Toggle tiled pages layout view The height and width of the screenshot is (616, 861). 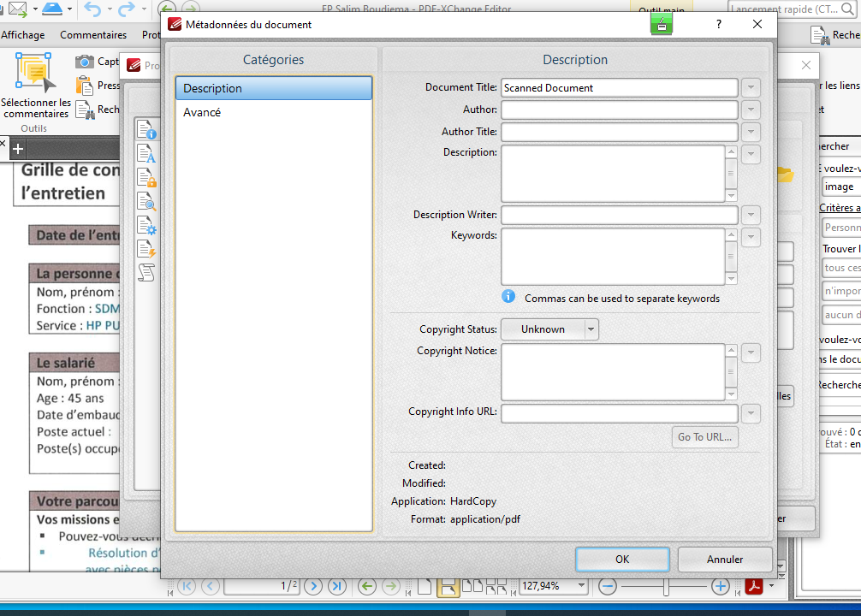click(495, 586)
